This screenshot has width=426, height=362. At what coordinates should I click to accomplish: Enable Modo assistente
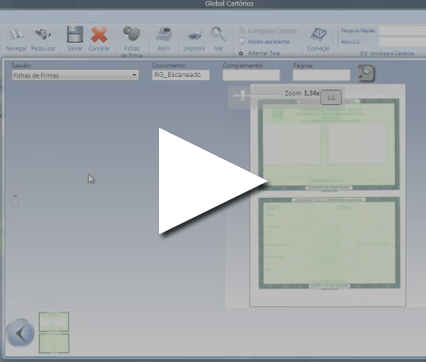click(x=264, y=42)
